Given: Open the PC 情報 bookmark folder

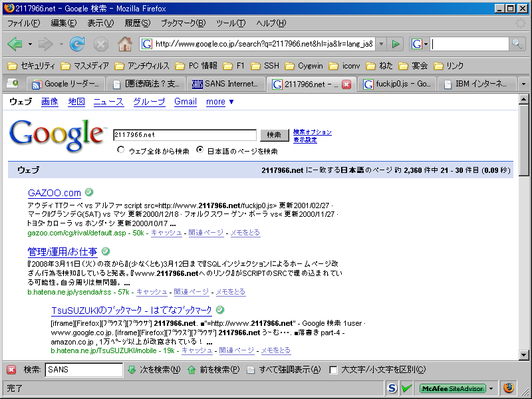Looking at the screenshot, I should (196, 65).
